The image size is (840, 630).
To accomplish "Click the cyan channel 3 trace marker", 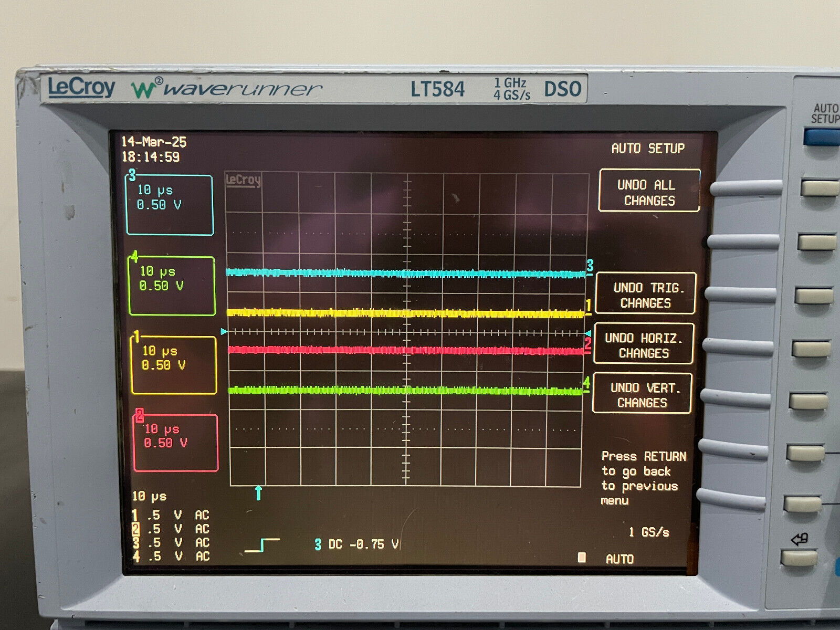I will click(x=590, y=266).
